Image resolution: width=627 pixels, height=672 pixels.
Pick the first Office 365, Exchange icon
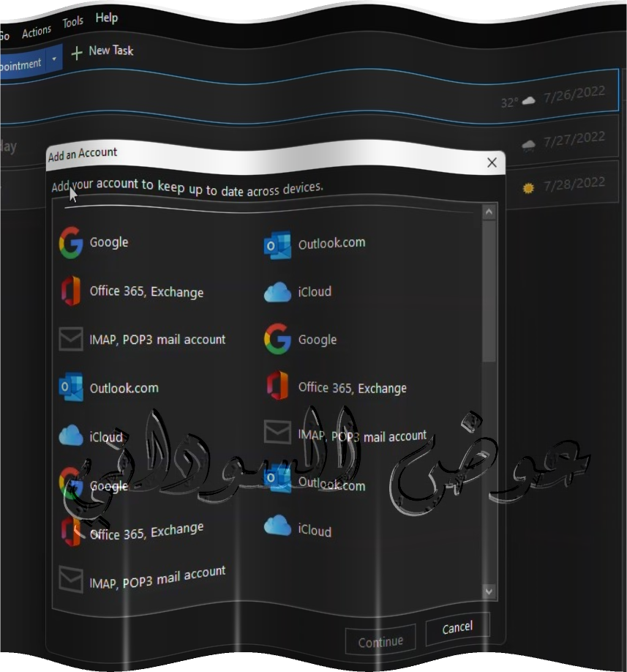[71, 291]
